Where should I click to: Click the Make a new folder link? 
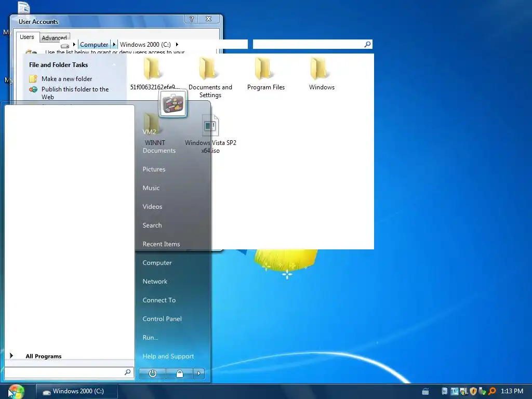[x=67, y=79]
